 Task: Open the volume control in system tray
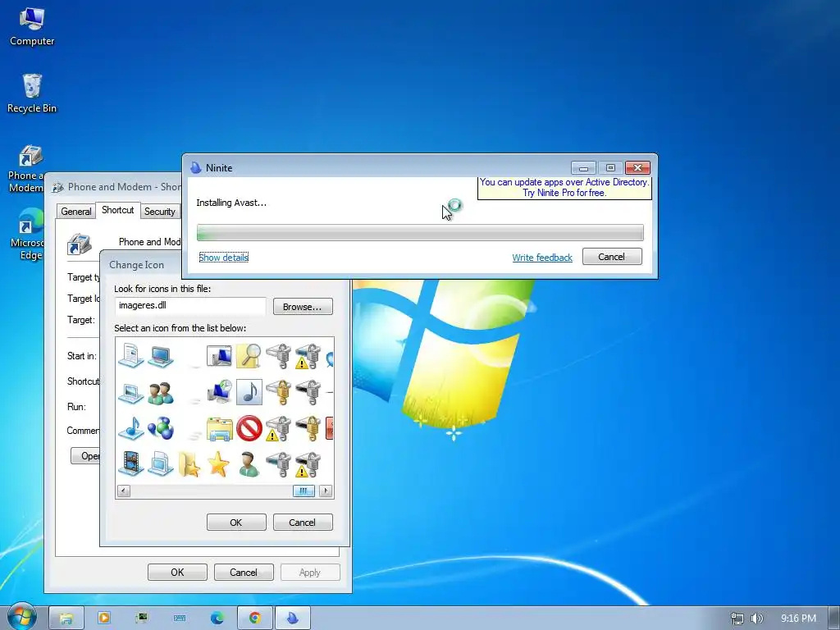757,619
